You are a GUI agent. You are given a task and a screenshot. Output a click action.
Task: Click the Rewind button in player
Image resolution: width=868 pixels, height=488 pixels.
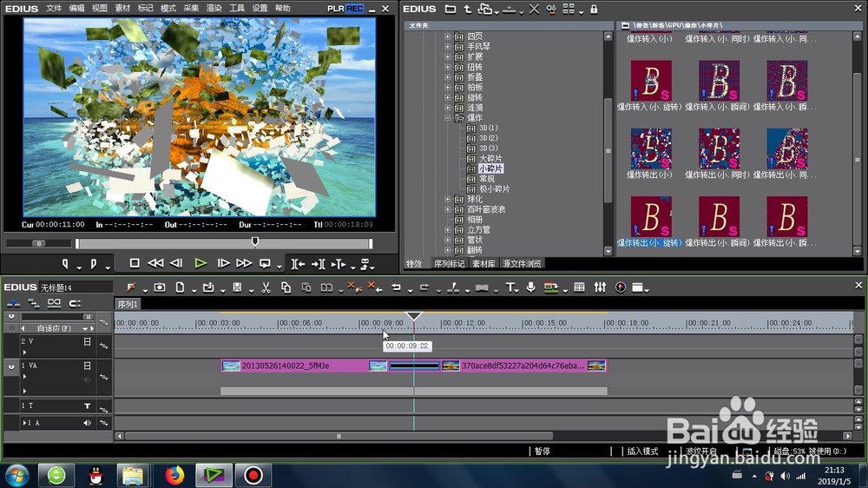[155, 263]
